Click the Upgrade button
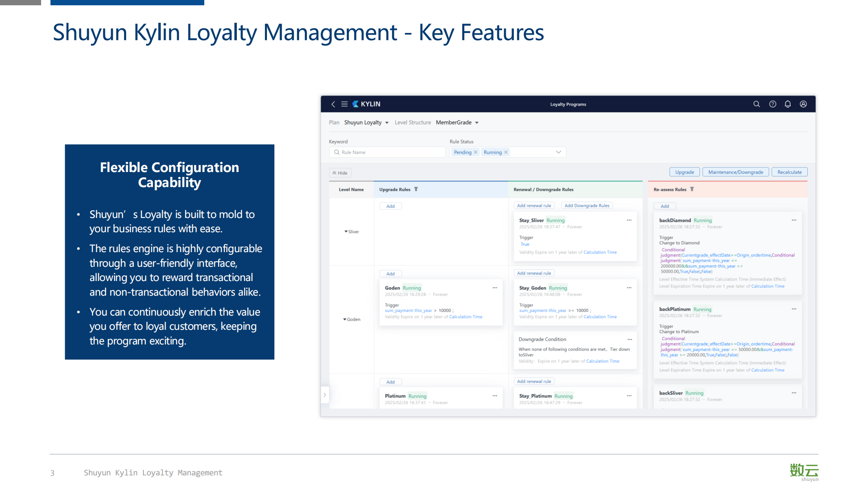Image resolution: width=868 pixels, height=488 pixels. pos(684,172)
